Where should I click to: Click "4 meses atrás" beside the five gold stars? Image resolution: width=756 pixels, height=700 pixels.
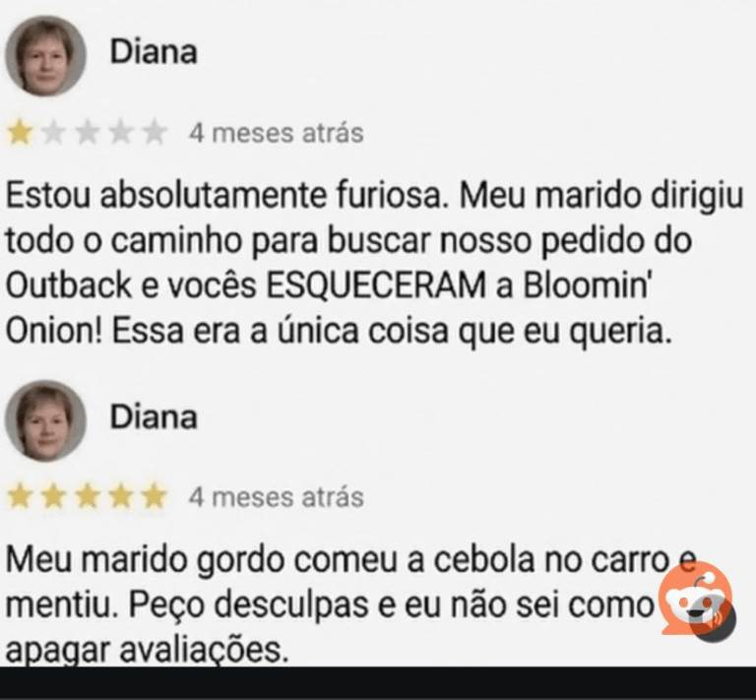point(277,497)
